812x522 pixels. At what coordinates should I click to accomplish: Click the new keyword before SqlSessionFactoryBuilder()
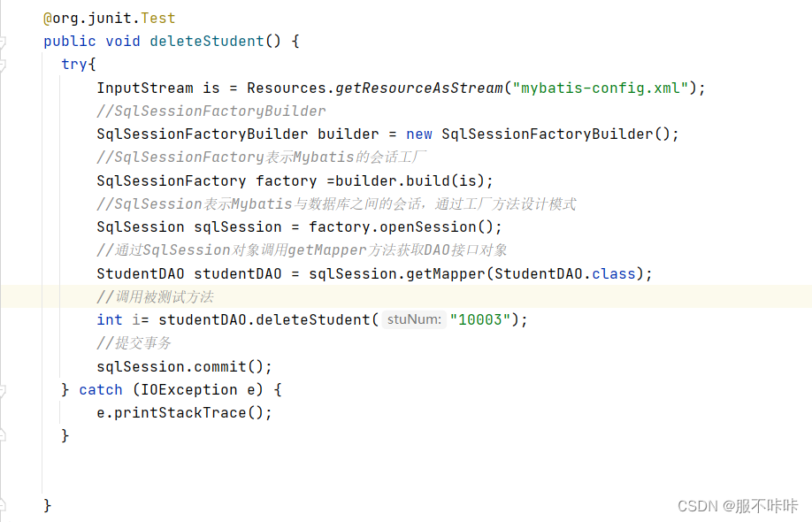click(x=419, y=134)
